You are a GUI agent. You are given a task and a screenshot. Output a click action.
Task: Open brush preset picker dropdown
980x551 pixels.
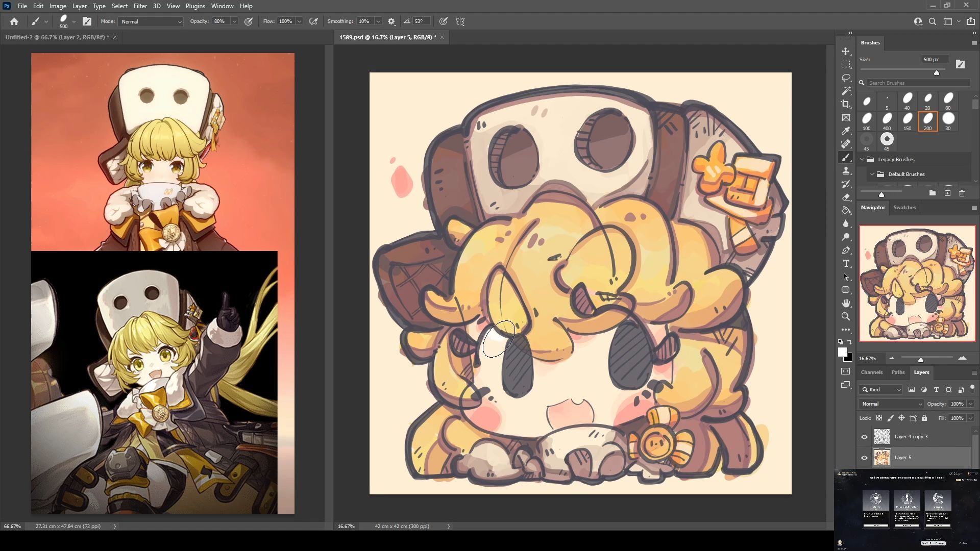coord(74,21)
